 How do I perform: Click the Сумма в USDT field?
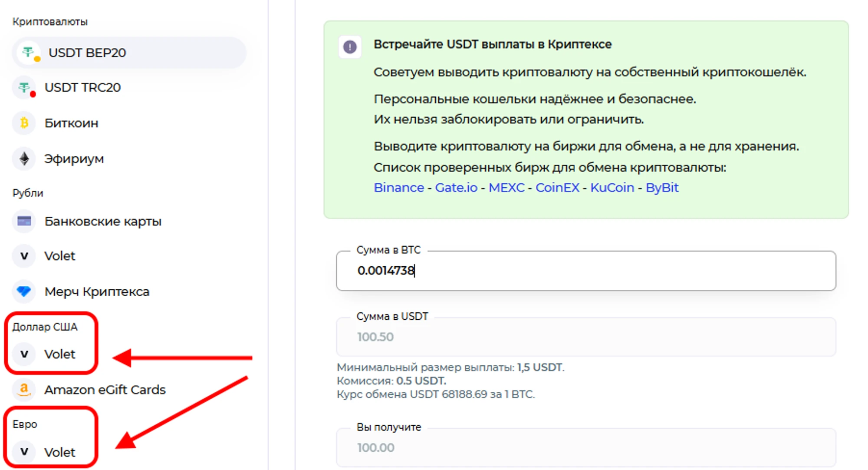(586, 337)
